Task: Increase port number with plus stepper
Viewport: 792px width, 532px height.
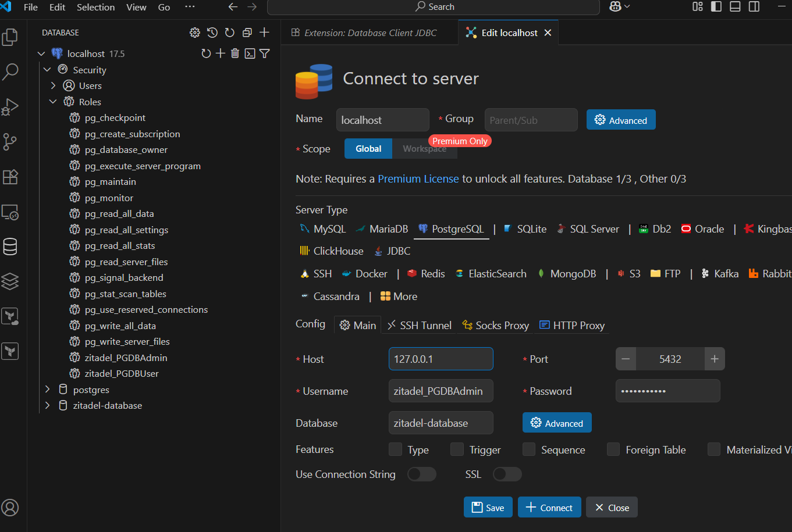Action: (x=715, y=359)
